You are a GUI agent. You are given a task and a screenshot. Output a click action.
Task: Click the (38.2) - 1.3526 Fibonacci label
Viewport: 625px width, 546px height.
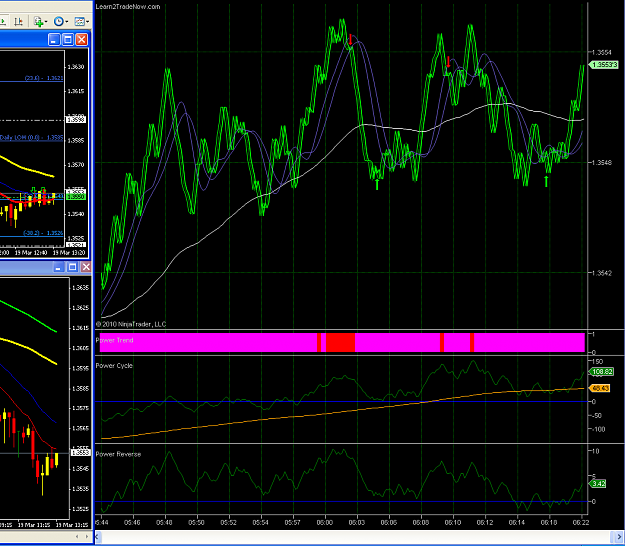pyautogui.click(x=43, y=233)
